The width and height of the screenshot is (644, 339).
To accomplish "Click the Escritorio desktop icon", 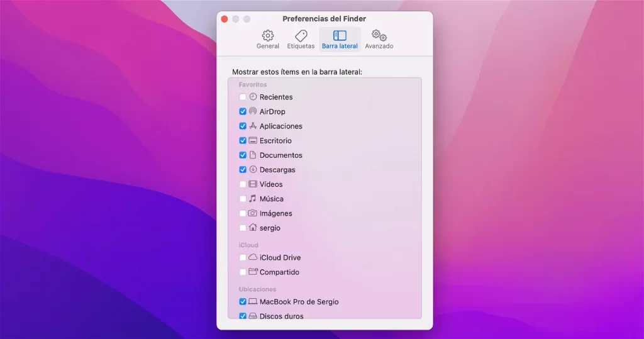I will point(253,140).
